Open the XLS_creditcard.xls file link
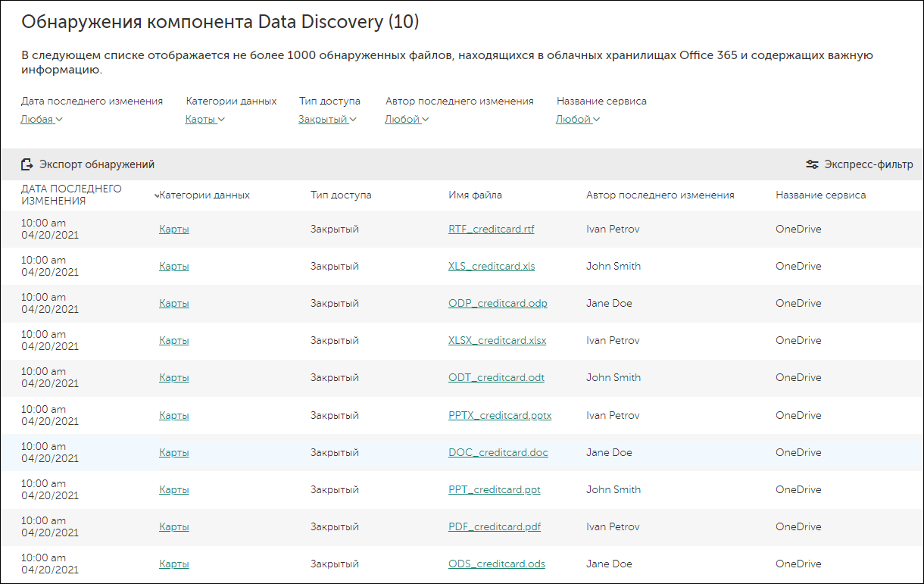The width and height of the screenshot is (924, 584). pos(492,267)
